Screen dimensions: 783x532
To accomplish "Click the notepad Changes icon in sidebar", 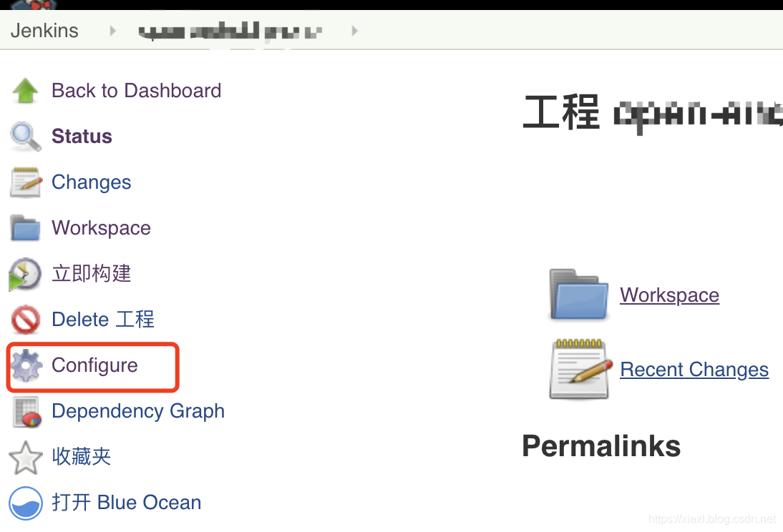I will click(x=25, y=182).
